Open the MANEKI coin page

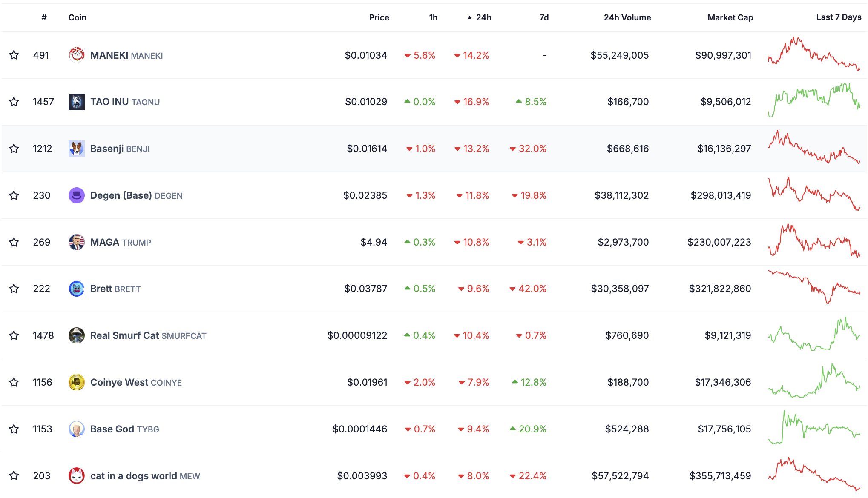click(x=126, y=55)
